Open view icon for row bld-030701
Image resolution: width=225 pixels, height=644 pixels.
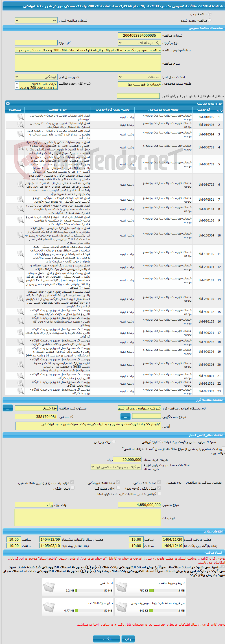(20, 147)
